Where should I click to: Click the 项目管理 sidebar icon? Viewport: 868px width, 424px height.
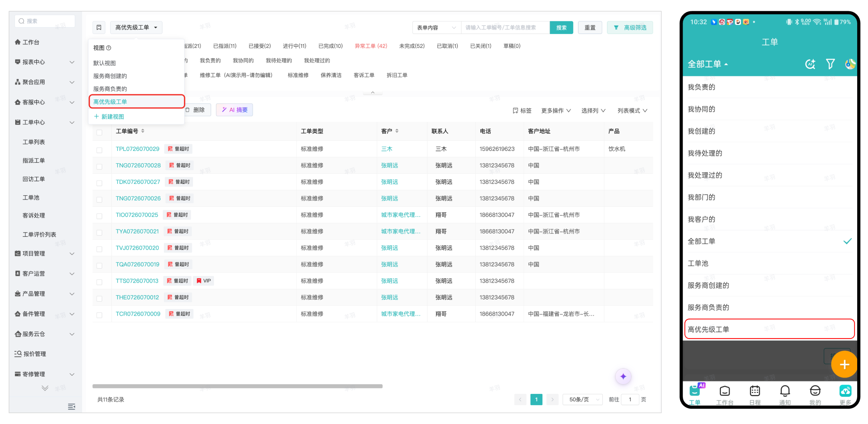pos(18,254)
